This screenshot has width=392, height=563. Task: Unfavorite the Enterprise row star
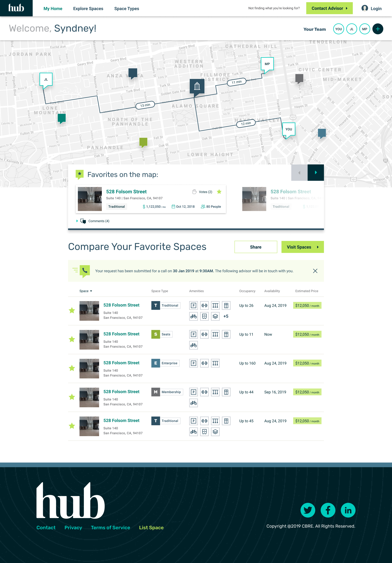(72, 368)
